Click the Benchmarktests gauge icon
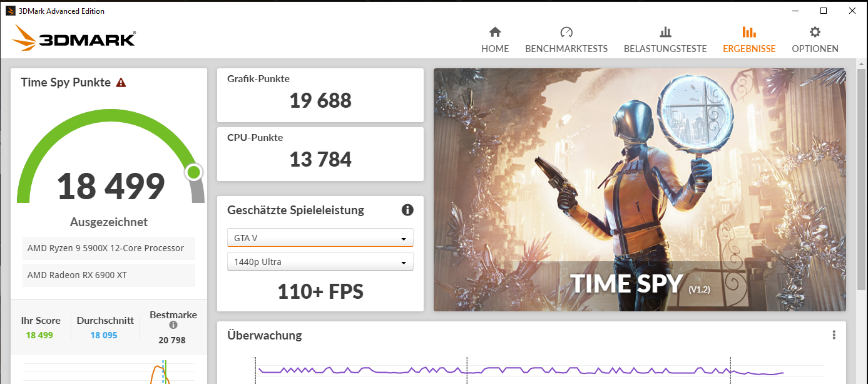The width and height of the screenshot is (868, 384). point(566,32)
